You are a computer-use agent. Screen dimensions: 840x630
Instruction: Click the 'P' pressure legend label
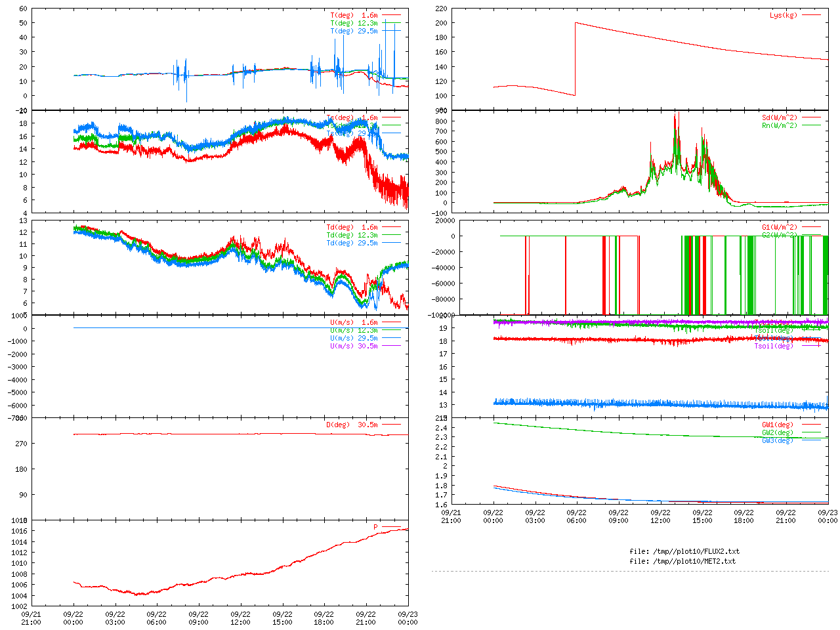pyautogui.click(x=376, y=527)
